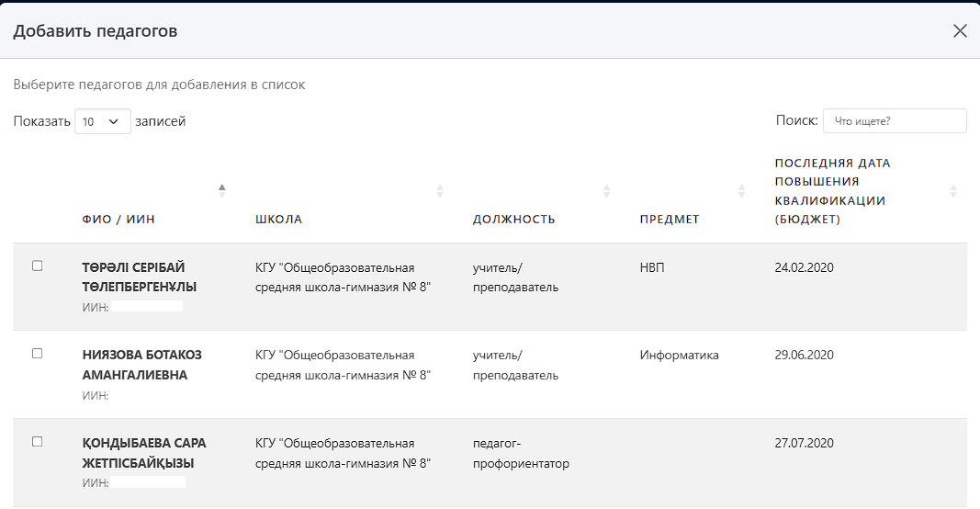Select checkbox for Ниязова Ботакоз Амангалиевна

coord(38,354)
